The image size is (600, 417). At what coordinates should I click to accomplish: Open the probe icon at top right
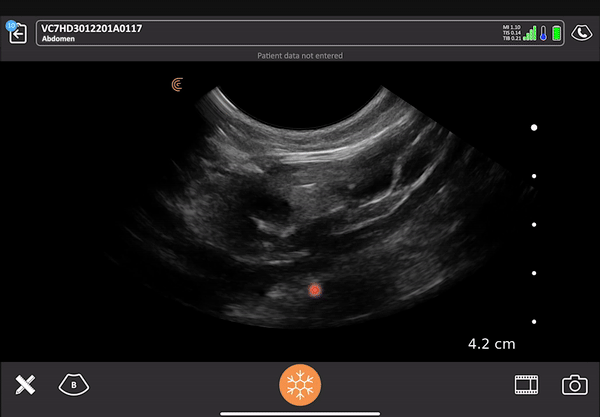point(581,34)
